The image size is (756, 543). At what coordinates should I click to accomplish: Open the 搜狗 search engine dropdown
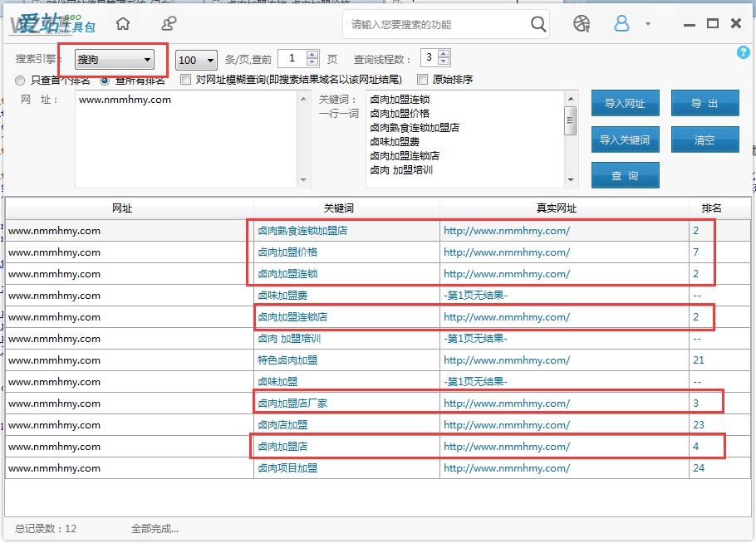point(114,59)
